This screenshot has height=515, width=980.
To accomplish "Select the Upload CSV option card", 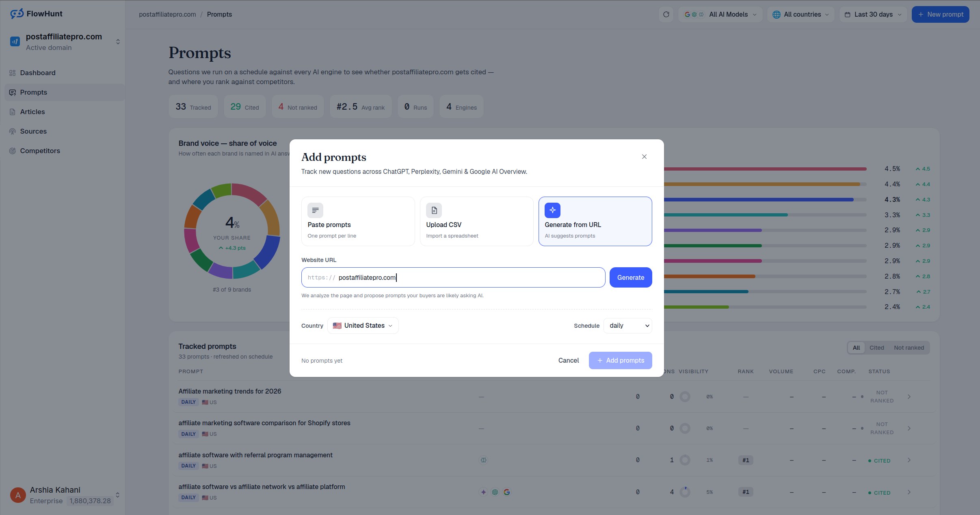I will (x=476, y=221).
